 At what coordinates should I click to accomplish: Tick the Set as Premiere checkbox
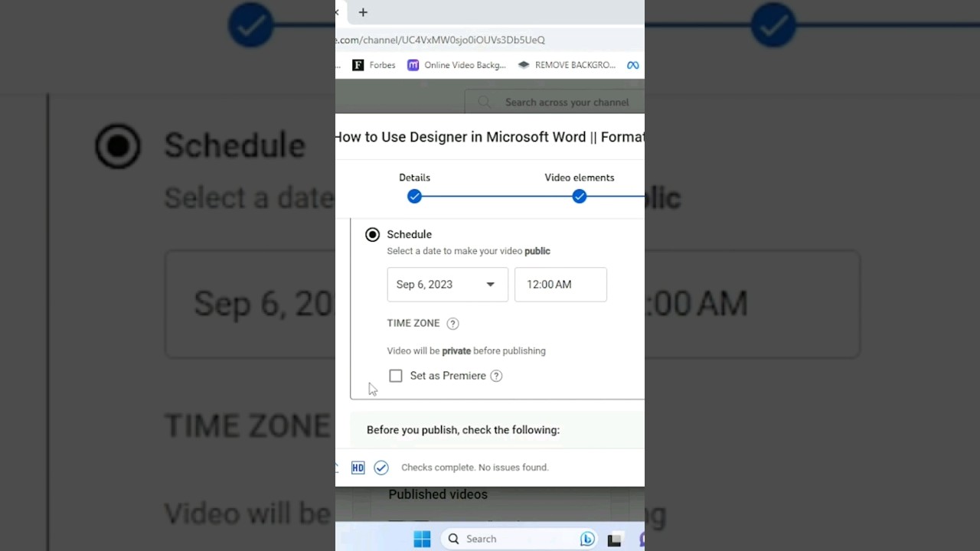click(396, 376)
